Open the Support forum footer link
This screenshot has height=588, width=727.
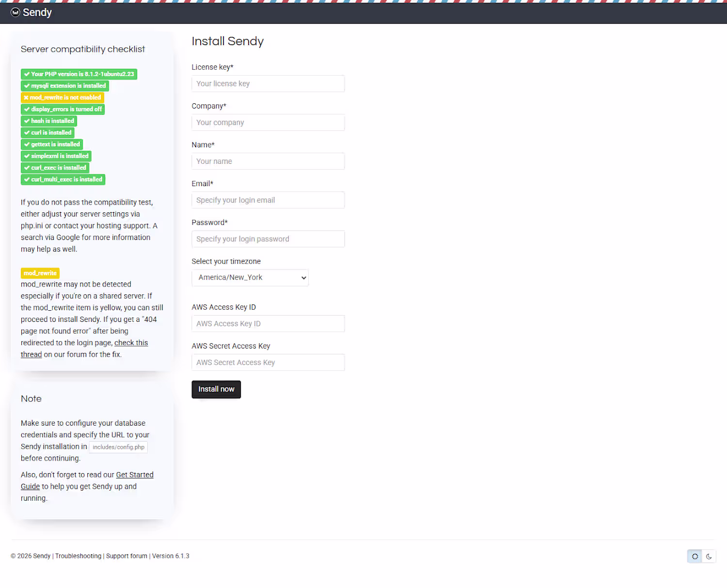click(x=126, y=556)
